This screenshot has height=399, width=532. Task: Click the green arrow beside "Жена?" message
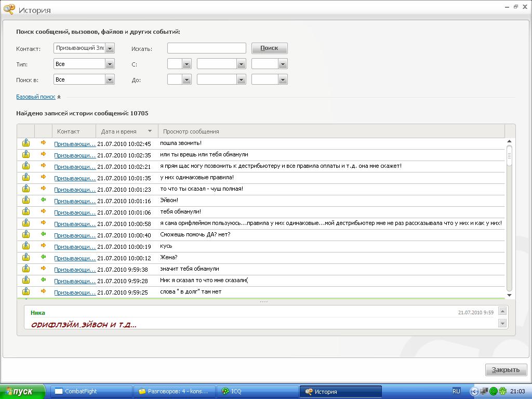click(x=44, y=257)
